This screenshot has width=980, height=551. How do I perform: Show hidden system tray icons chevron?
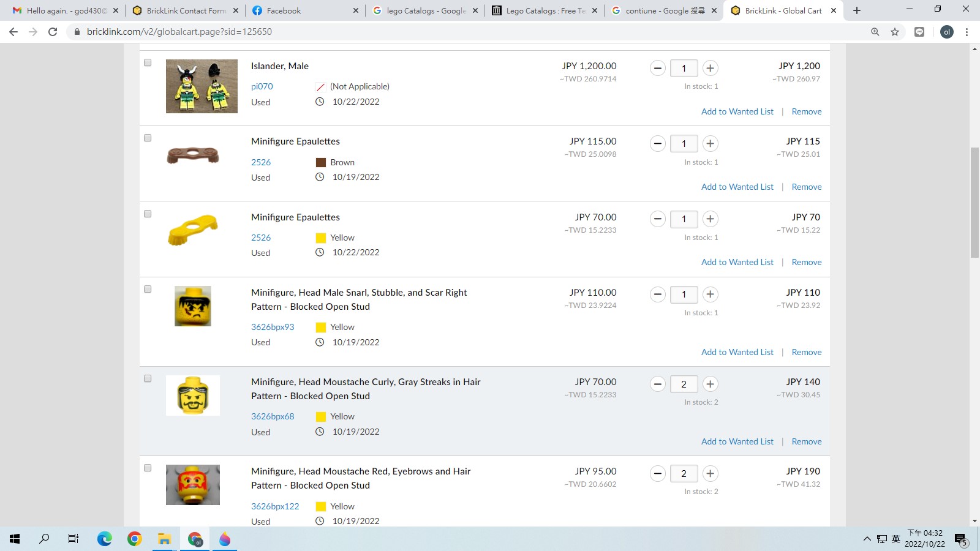pos(867,539)
